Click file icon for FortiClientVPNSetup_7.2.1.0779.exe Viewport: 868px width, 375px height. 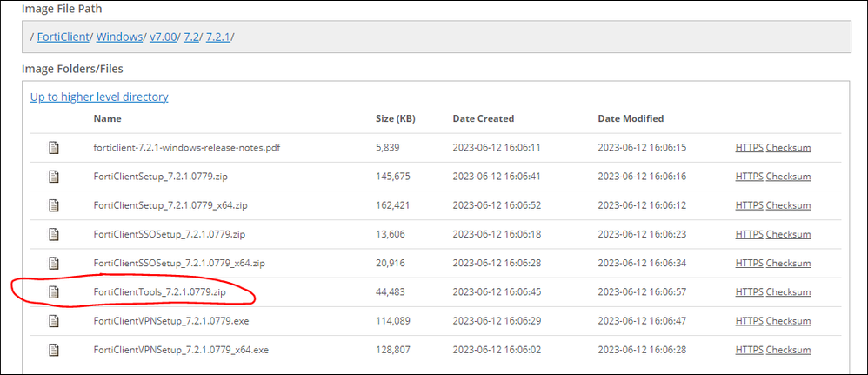[x=54, y=321]
